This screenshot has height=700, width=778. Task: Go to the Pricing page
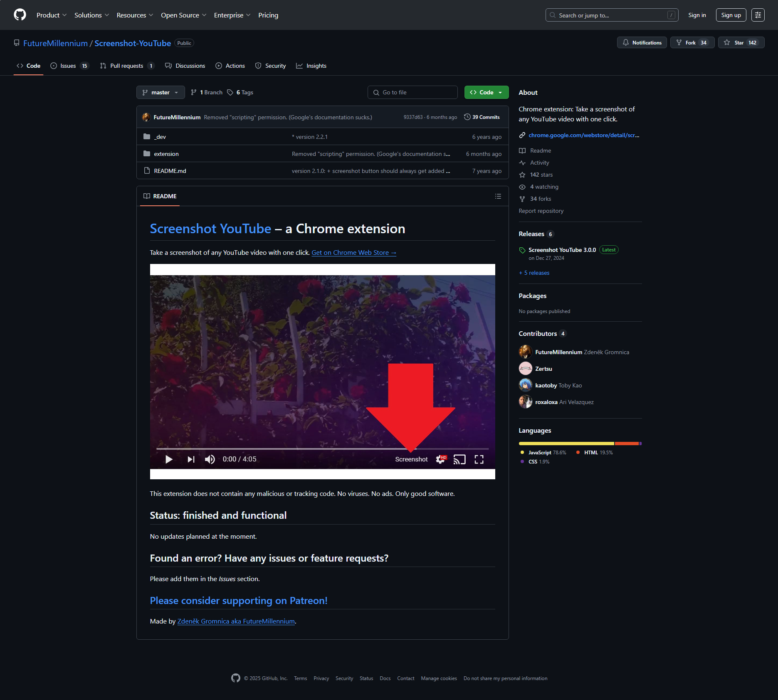[x=268, y=15]
